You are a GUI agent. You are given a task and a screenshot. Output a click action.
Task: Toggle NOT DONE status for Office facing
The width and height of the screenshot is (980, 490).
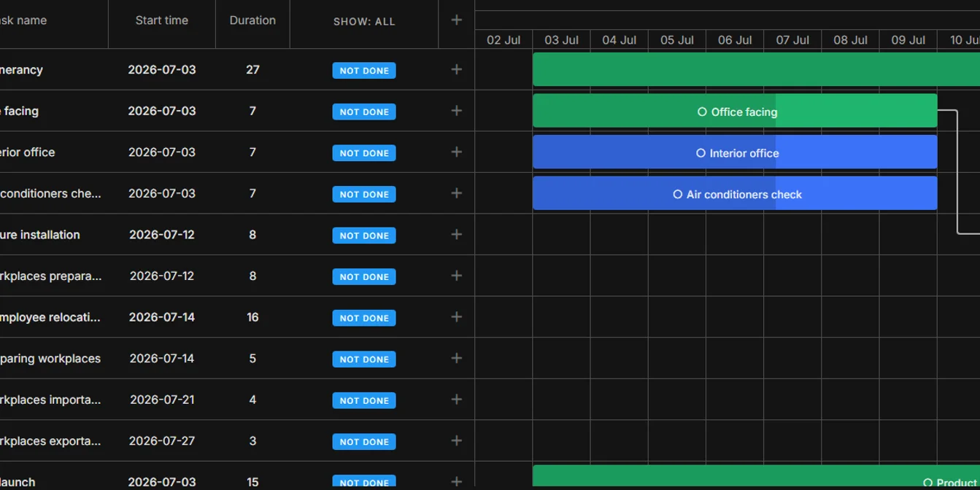[x=364, y=112]
